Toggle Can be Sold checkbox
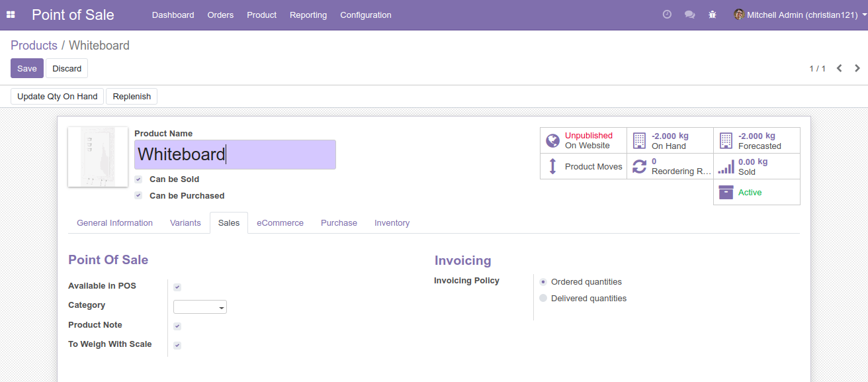 point(138,179)
